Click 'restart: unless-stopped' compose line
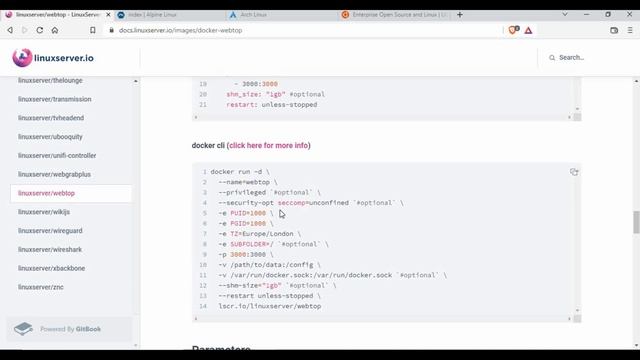This screenshot has height=360, width=640. point(272,104)
